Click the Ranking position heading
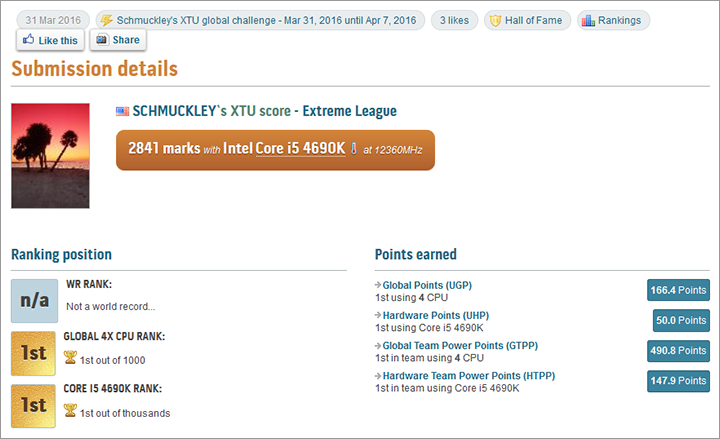Viewport: 720px width, 439px height. [x=62, y=254]
